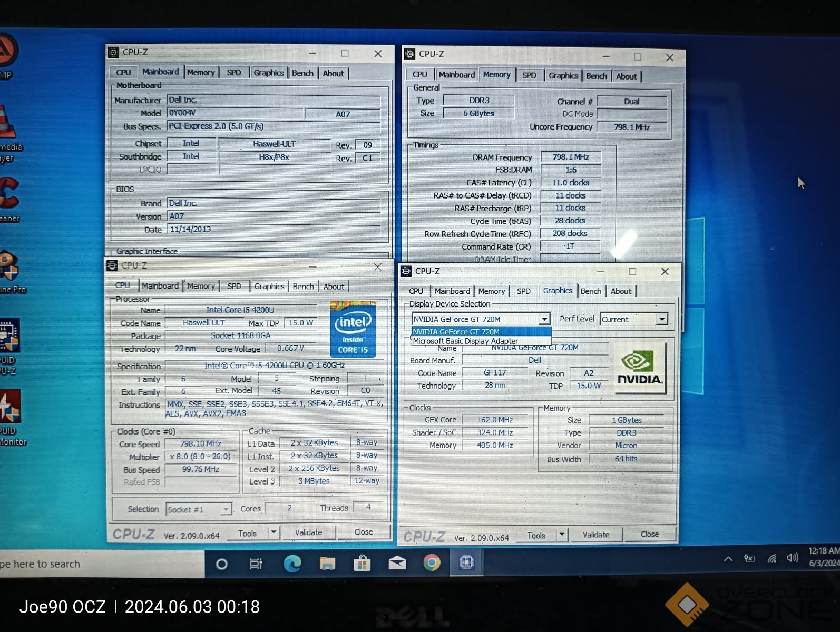The height and width of the screenshot is (632, 840).
Task: Click Close button in the Graphics window
Action: point(650,534)
